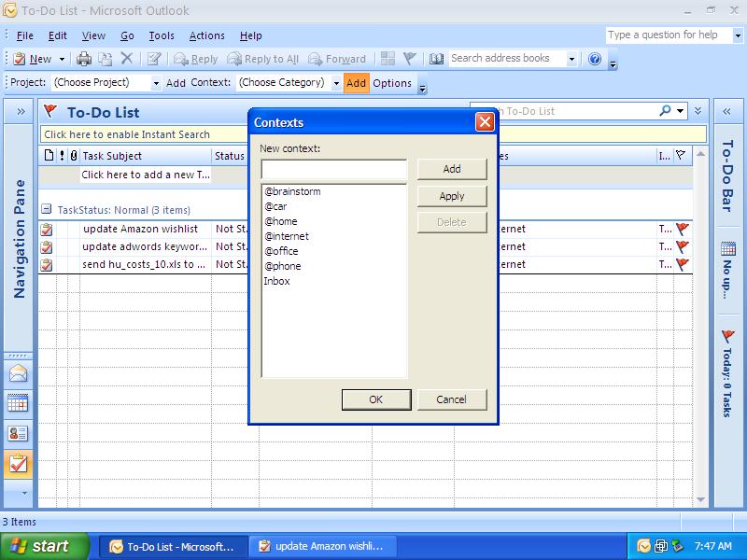Viewport: 747px width, 560px height.
Task: Open the Tools menu
Action: [x=162, y=35]
